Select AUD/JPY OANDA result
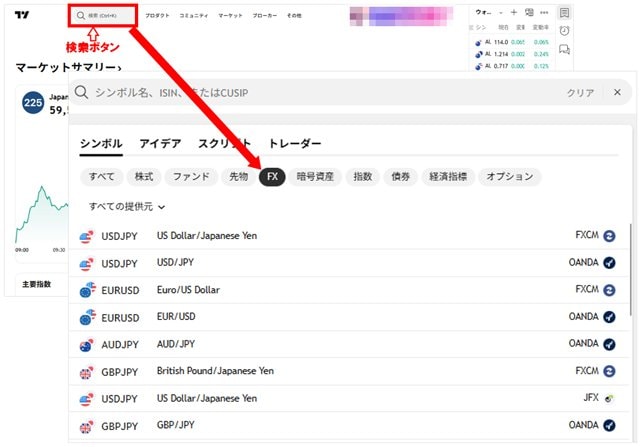This screenshot has height=447, width=640. pyautogui.click(x=349, y=344)
